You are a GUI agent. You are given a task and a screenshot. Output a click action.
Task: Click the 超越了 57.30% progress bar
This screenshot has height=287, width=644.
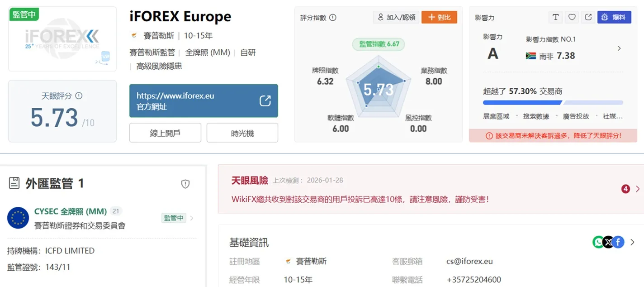click(553, 103)
